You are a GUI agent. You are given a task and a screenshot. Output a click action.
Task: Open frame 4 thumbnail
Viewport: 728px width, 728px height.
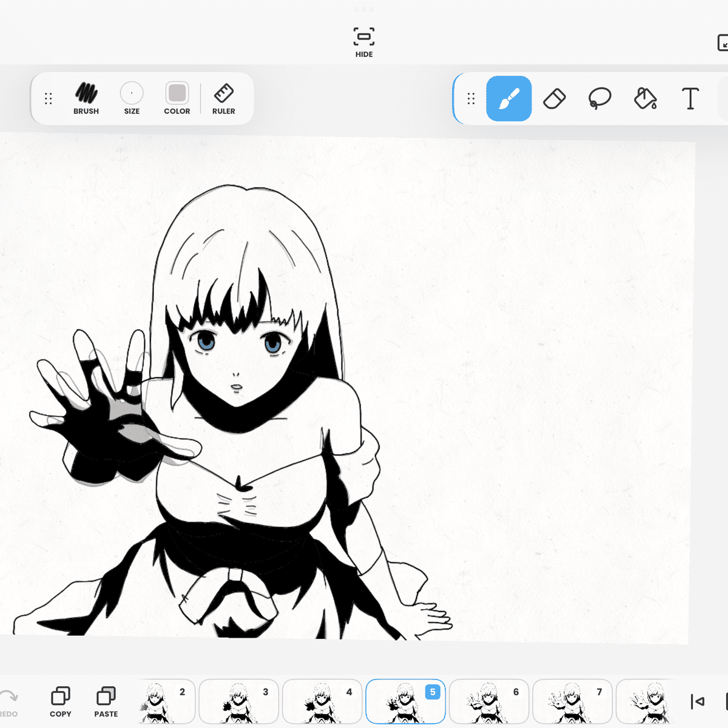(322, 701)
